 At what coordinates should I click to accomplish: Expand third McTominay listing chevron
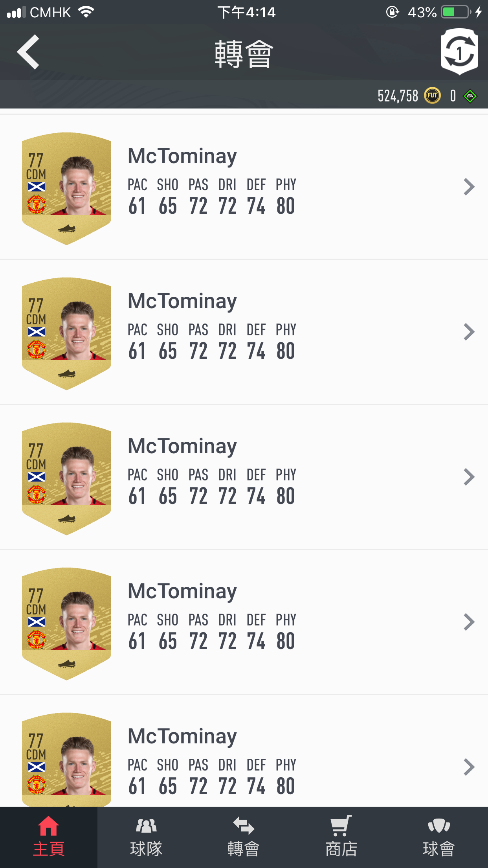(469, 477)
